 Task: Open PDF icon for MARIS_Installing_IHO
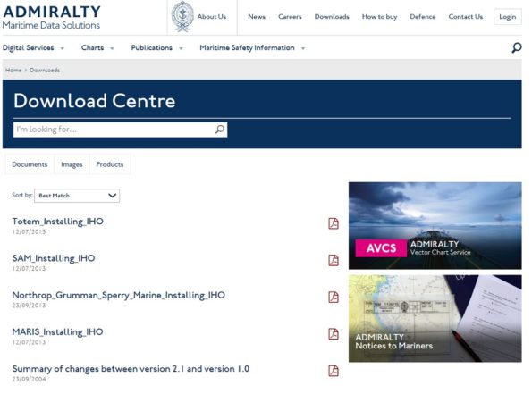point(334,334)
